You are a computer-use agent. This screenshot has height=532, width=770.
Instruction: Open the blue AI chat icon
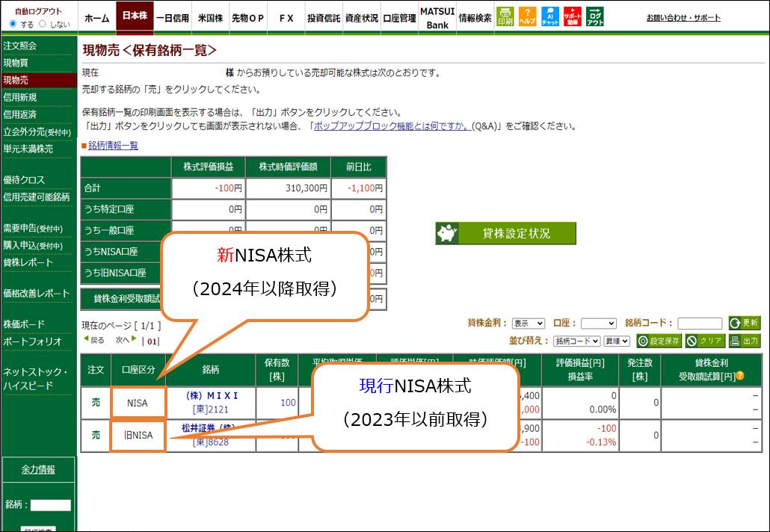click(550, 16)
